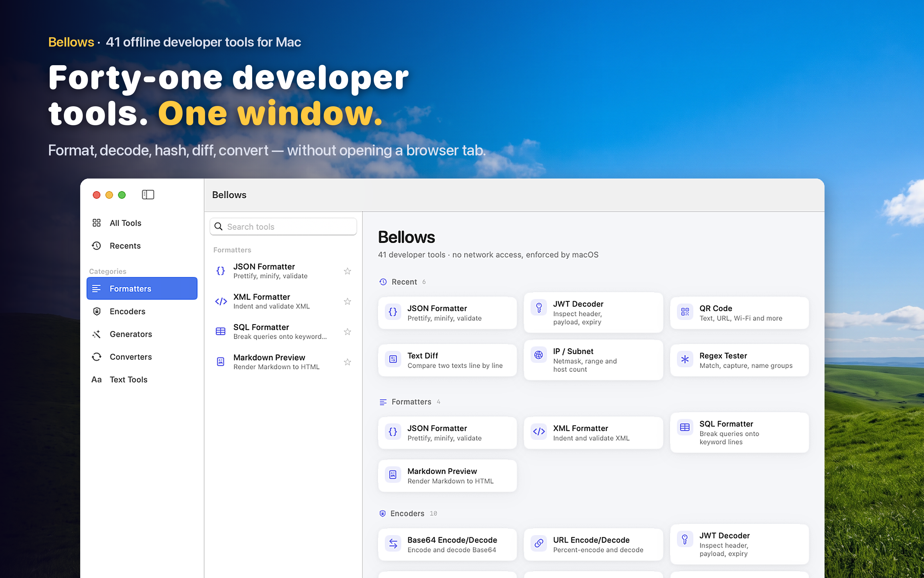Focus the Search tools field
This screenshot has height=578, width=924.
[x=283, y=227]
